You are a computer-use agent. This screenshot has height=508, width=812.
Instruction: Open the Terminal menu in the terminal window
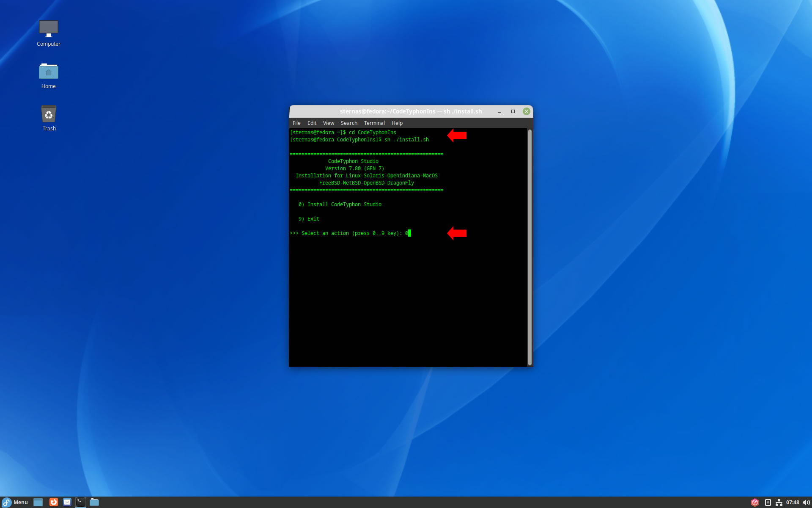pyautogui.click(x=374, y=123)
